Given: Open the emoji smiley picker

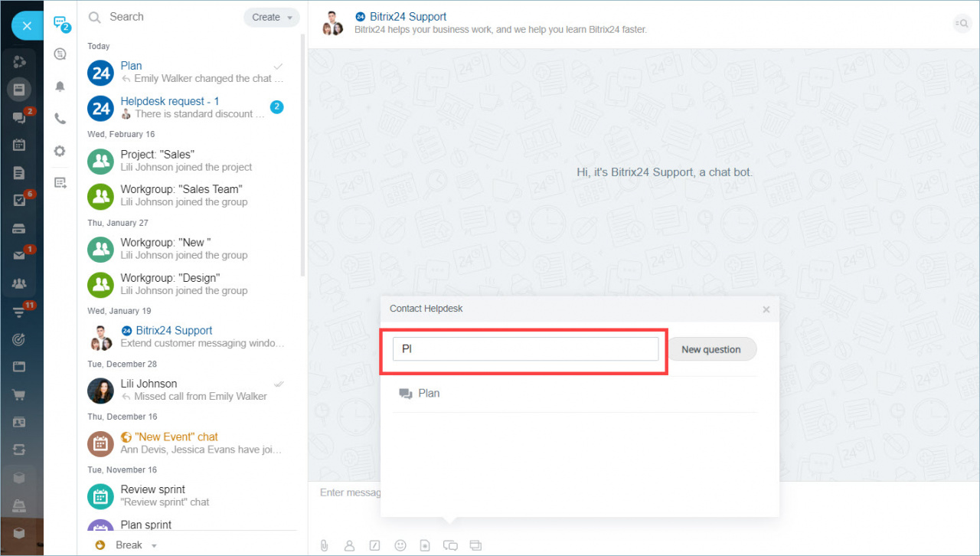Looking at the screenshot, I should 400,545.
